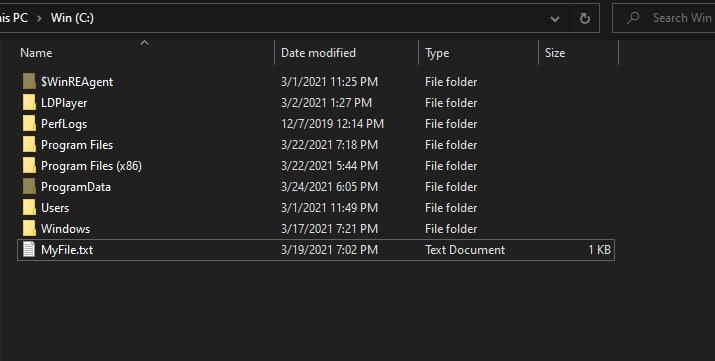Click the $WinREAgent folder icon
Viewport: 715px width, 361px height.
pos(29,82)
